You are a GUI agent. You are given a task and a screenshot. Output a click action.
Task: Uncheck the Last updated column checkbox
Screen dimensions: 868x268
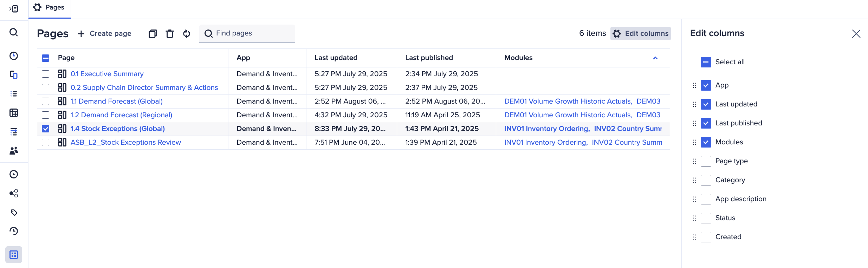[x=706, y=104]
